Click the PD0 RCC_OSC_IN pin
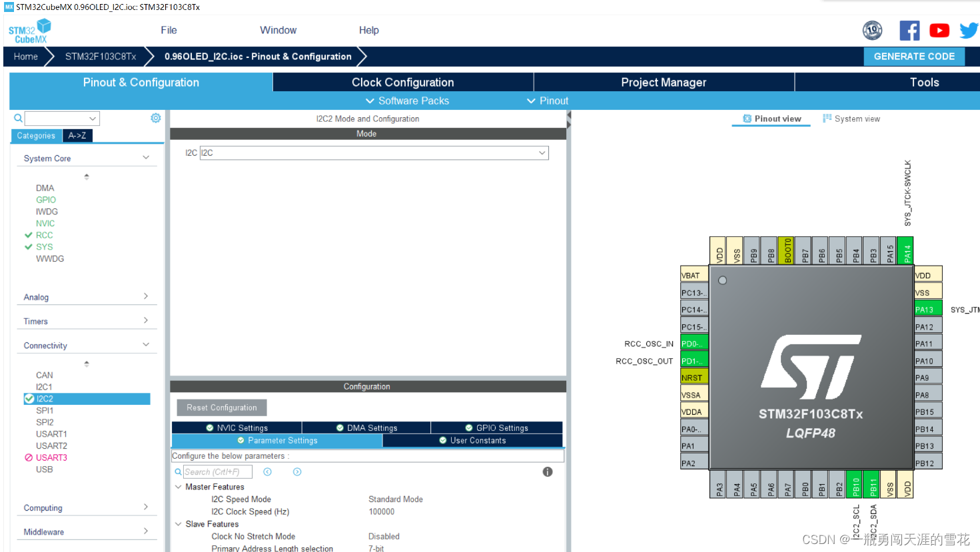This screenshot has width=980, height=552. [694, 344]
